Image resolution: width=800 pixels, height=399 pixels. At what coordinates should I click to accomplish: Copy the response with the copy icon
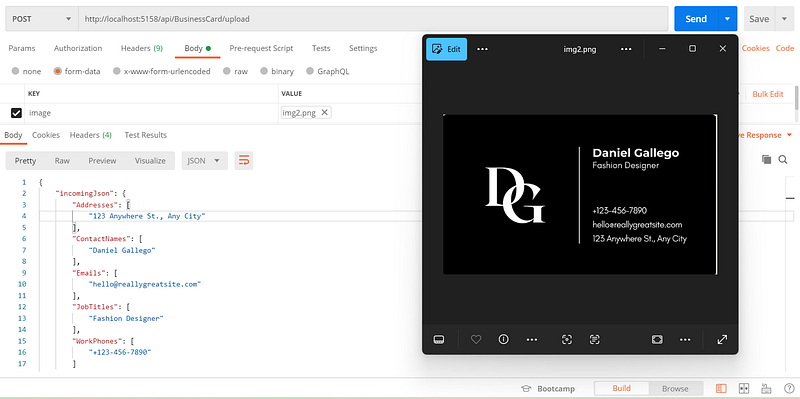pyautogui.click(x=766, y=160)
